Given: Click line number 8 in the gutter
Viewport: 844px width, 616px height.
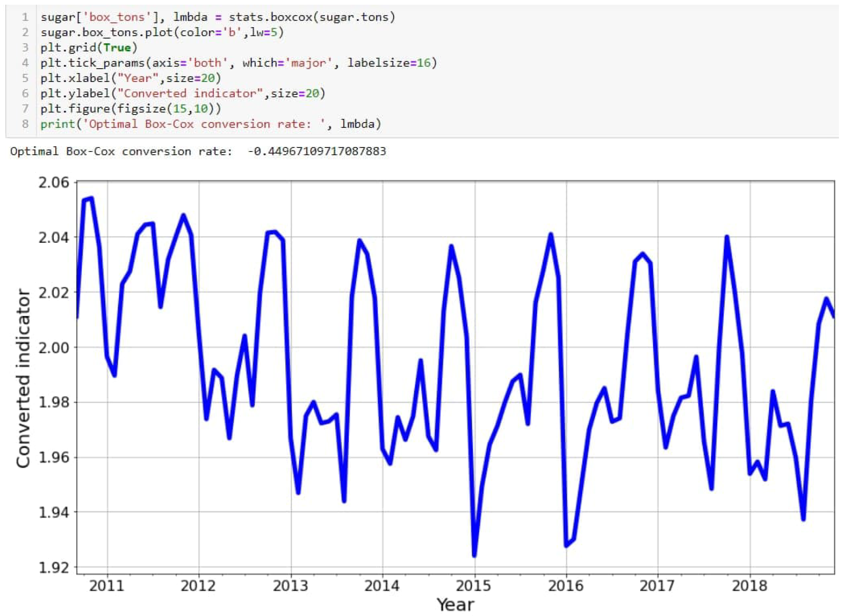Looking at the screenshot, I should tap(25, 124).
